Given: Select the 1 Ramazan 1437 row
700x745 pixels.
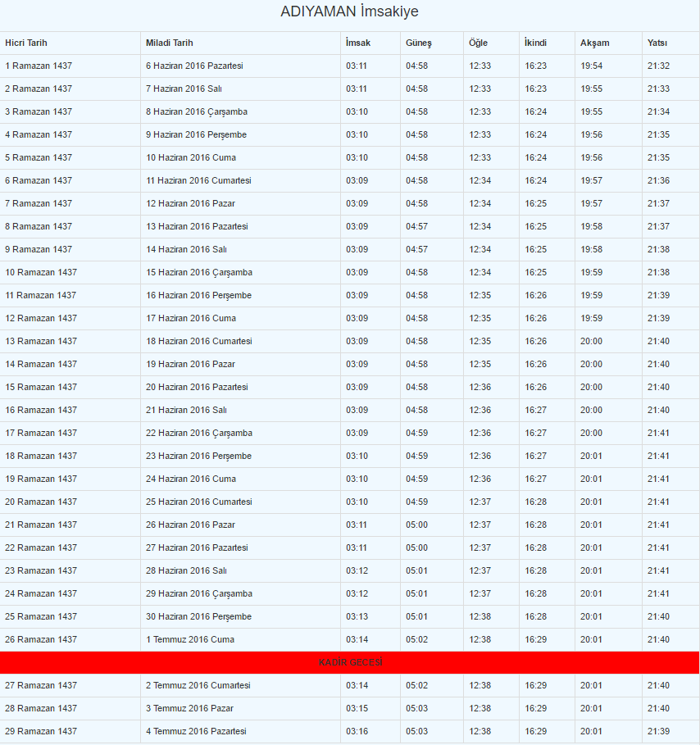Looking at the screenshot, I should pyautogui.click(x=350, y=66).
